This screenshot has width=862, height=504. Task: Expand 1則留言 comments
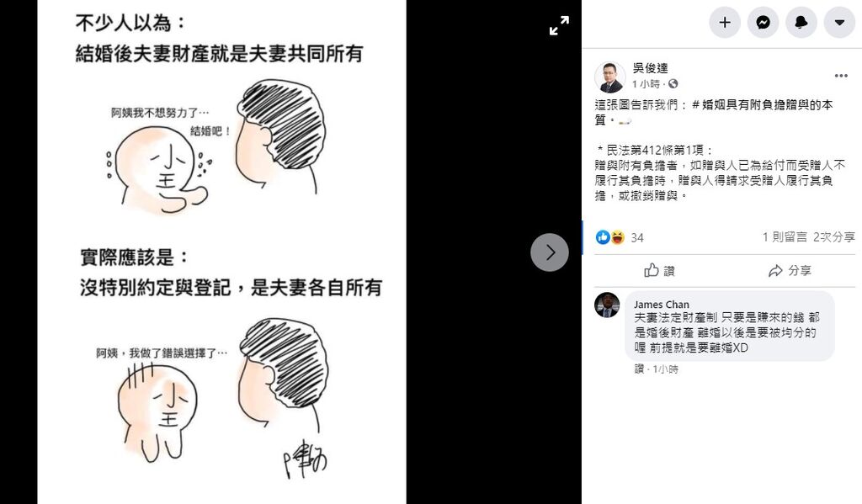785,237
